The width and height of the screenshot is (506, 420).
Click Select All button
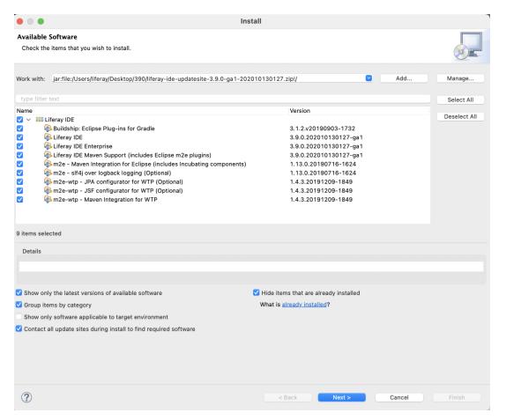460,99
